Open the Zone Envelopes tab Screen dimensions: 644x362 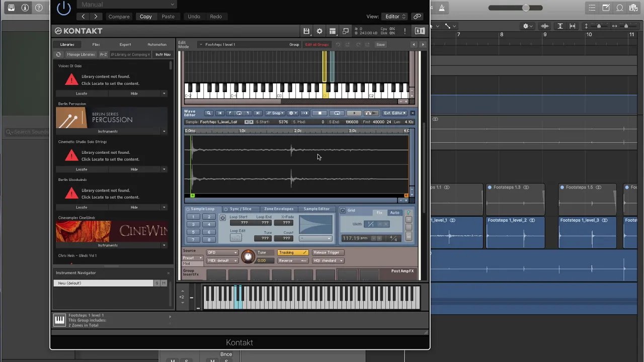[278, 209]
